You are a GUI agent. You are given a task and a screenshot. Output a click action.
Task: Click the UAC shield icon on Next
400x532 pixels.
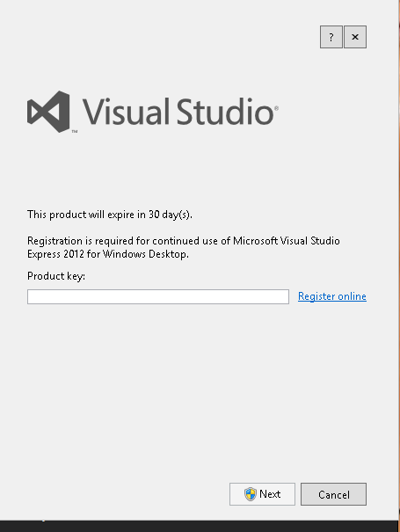251,494
